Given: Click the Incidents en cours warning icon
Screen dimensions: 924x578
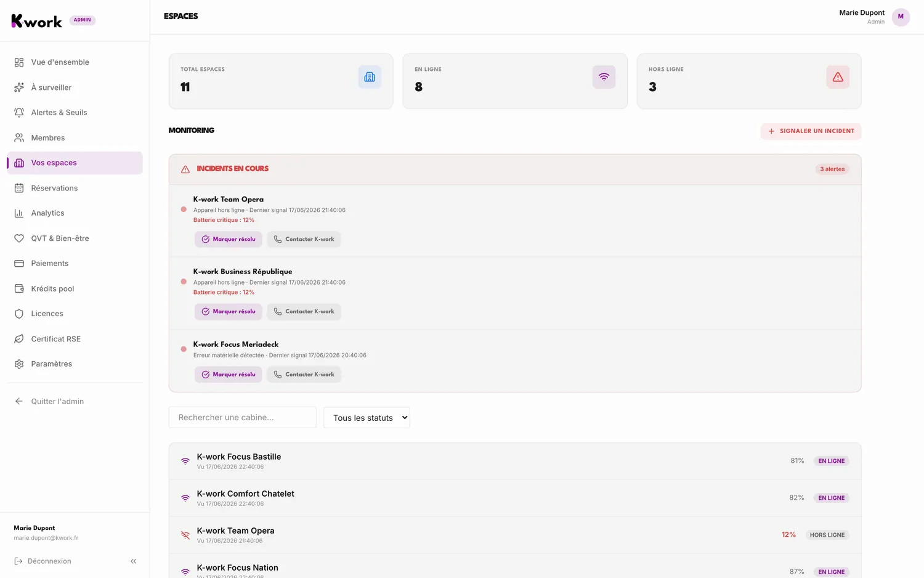Looking at the screenshot, I should pyautogui.click(x=185, y=169).
